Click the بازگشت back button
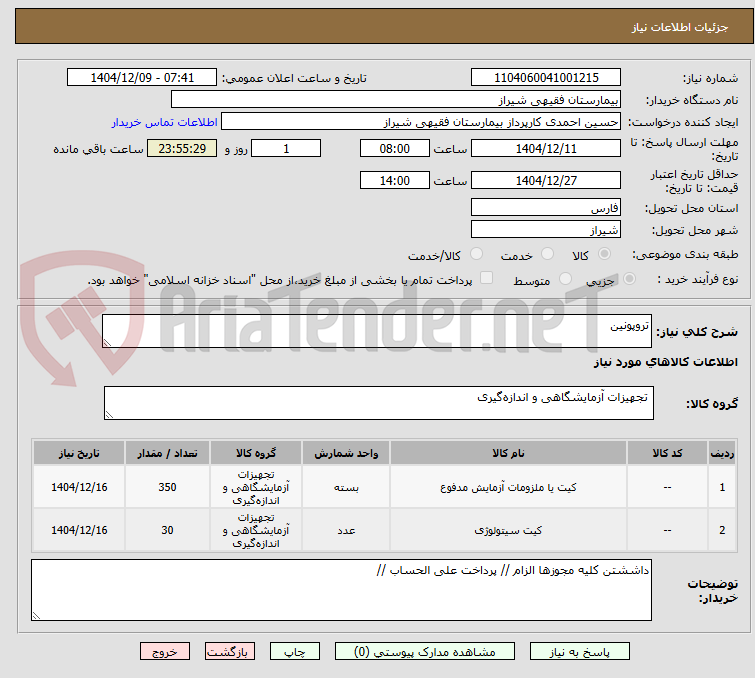Image resolution: width=755 pixels, height=678 pixels. click(x=230, y=652)
